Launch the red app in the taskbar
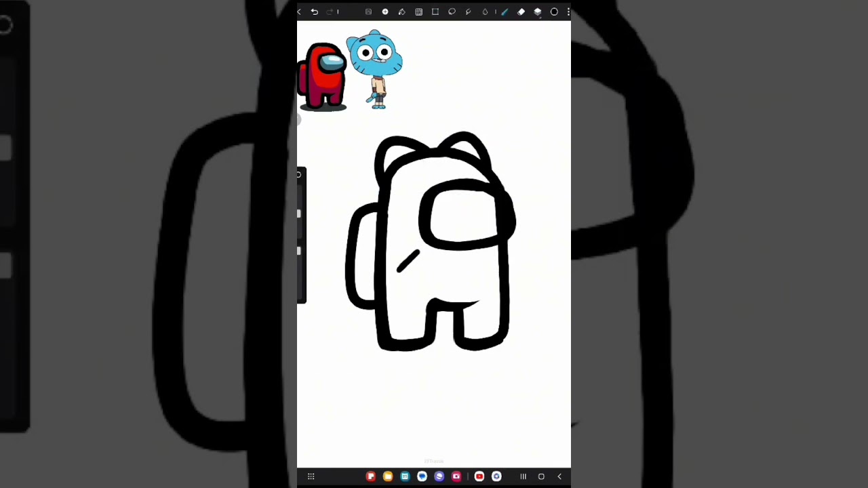Screen dimensions: 868x488 pyautogui.click(x=370, y=476)
